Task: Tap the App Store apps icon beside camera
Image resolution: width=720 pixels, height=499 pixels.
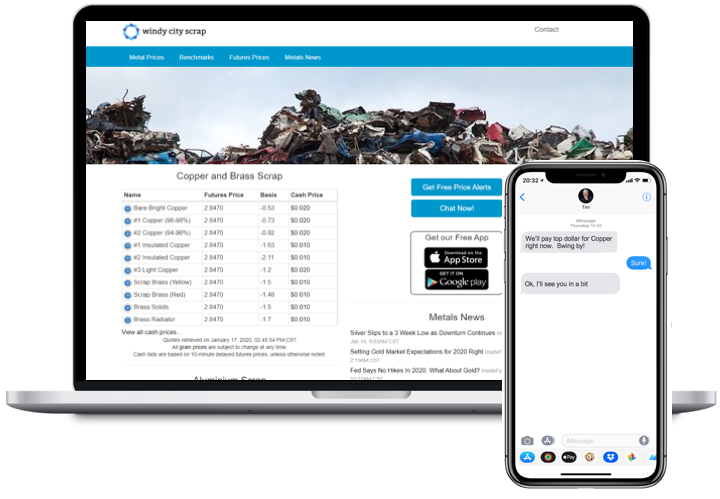Action: 548,441
